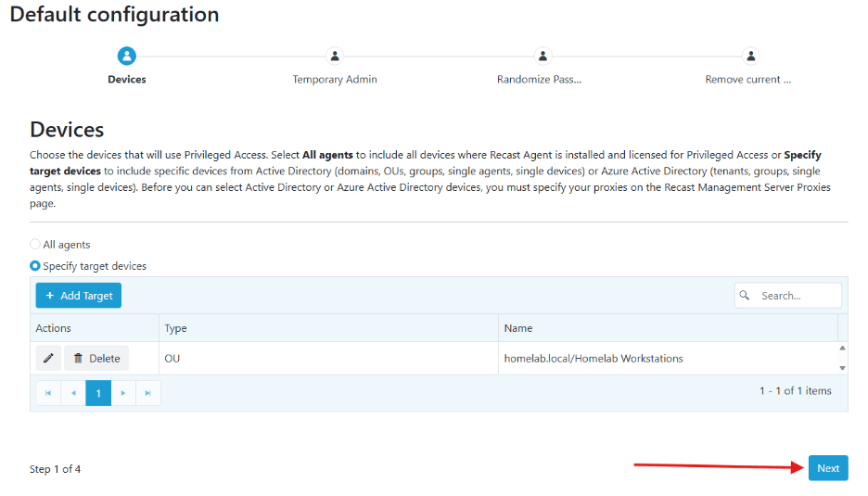
Task: Click the Add Target button
Action: coord(79,296)
